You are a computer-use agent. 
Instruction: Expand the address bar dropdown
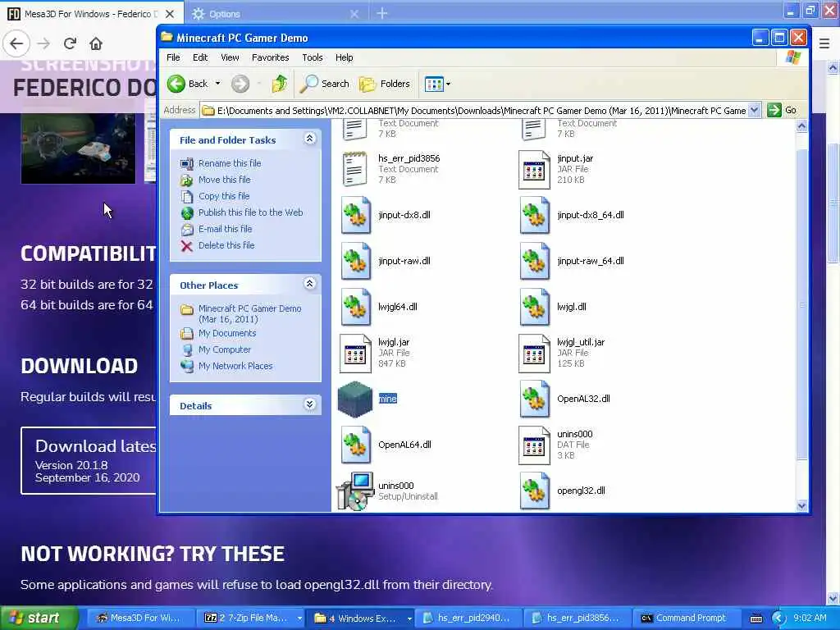point(755,111)
